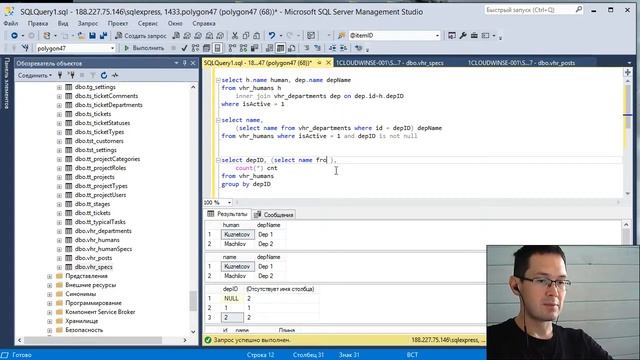The image size is (640, 360).
Task: Open the Запрос menu
Action: [x=88, y=24]
